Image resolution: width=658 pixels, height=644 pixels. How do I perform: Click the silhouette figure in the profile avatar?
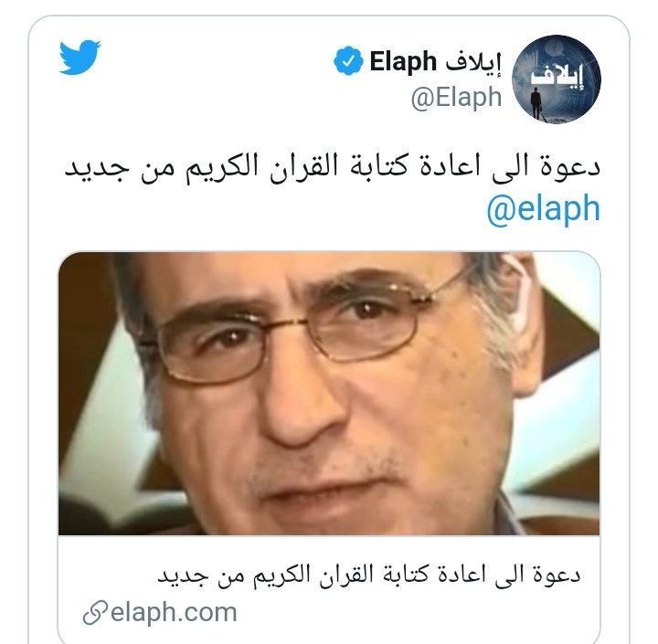click(x=536, y=103)
